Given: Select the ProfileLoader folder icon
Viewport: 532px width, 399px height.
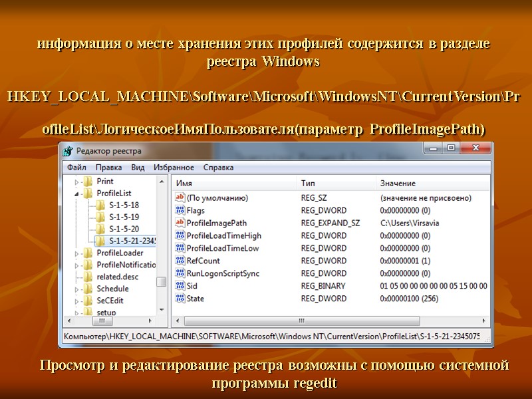Looking at the screenshot, I should pyautogui.click(x=88, y=253).
